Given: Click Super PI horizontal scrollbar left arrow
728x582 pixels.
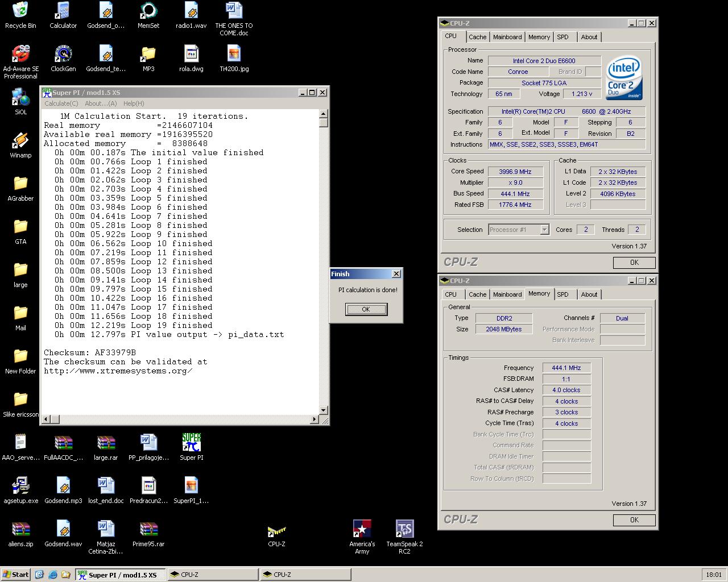Looking at the screenshot, I should point(46,419).
